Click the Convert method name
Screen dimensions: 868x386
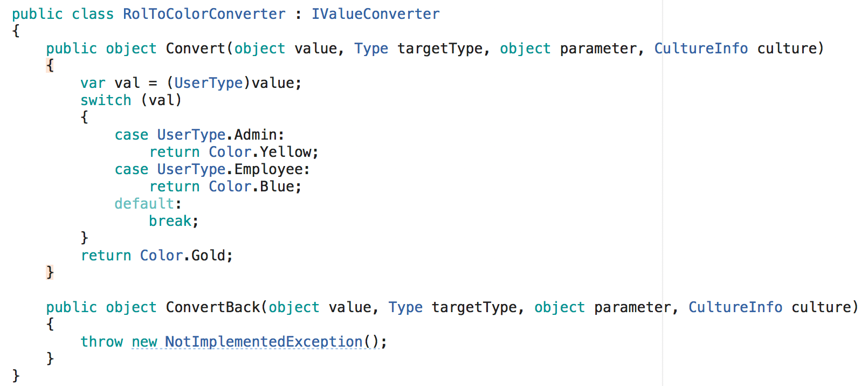195,49
